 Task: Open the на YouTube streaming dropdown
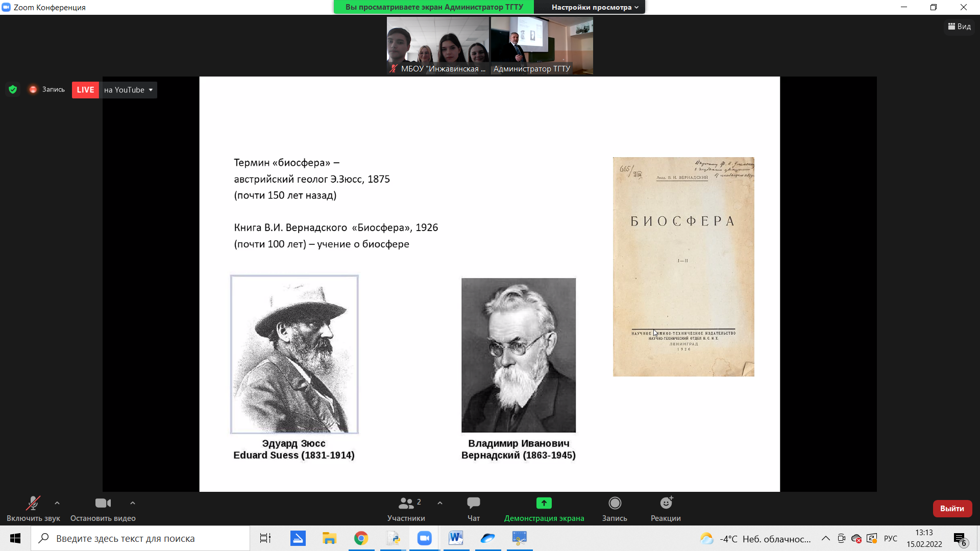[x=129, y=90]
